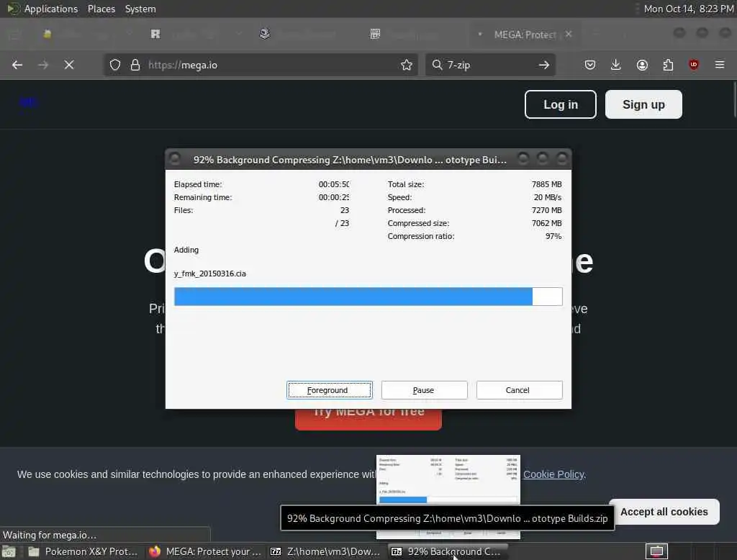Click the 7-Zip dialog title bar icon
Screen dimensions: 737x560
[175, 159]
